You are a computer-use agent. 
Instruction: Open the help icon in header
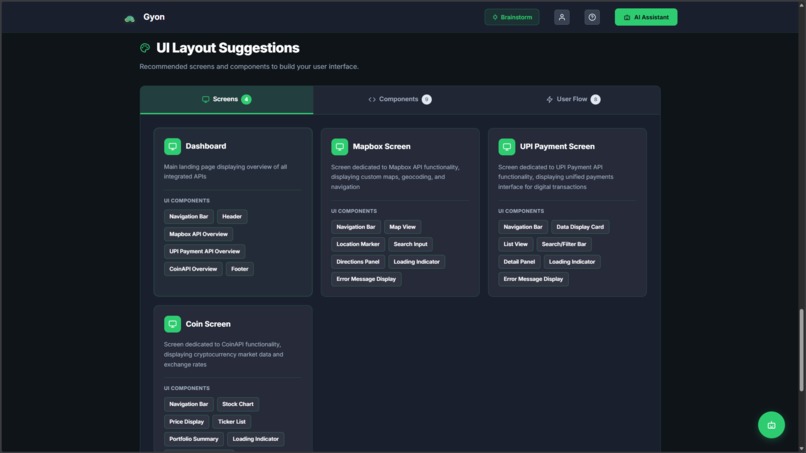[x=592, y=17]
